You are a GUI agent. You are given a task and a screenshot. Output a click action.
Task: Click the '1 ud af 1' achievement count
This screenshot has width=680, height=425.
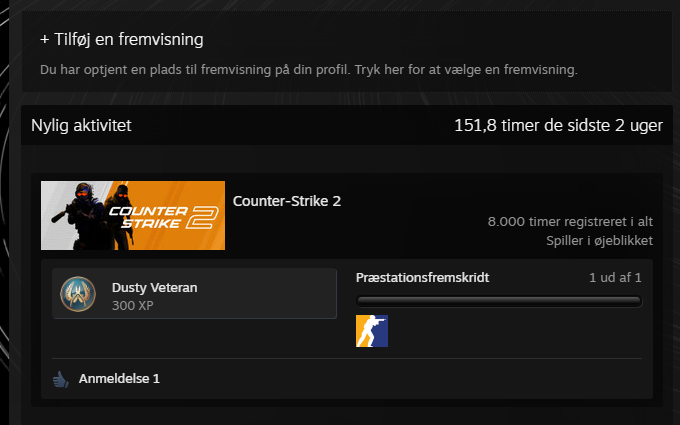[x=615, y=278]
